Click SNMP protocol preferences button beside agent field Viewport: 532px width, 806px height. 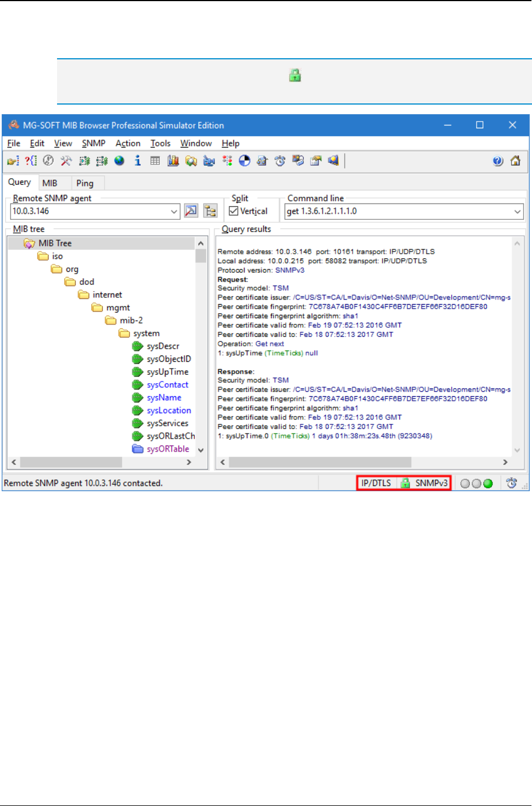[191, 211]
